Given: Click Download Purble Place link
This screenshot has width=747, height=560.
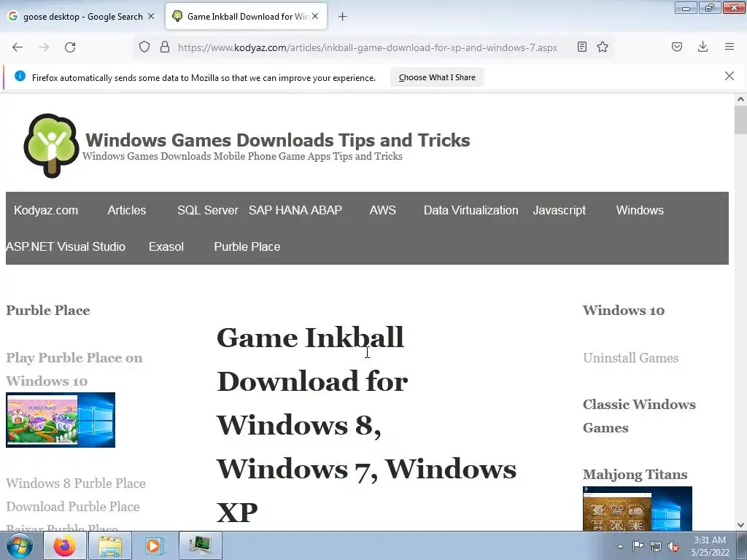Looking at the screenshot, I should pyautogui.click(x=73, y=506).
